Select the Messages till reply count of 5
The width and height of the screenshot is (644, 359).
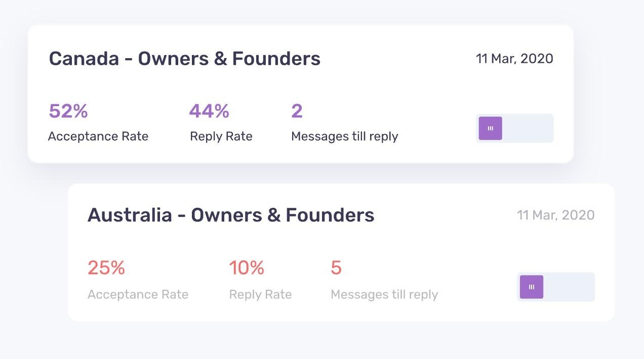click(336, 267)
